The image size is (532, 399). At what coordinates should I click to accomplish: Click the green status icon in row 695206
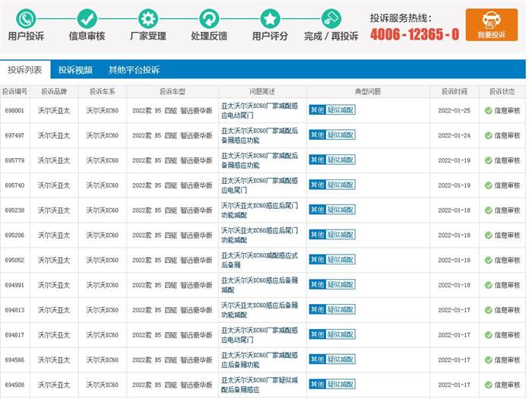tap(488, 236)
